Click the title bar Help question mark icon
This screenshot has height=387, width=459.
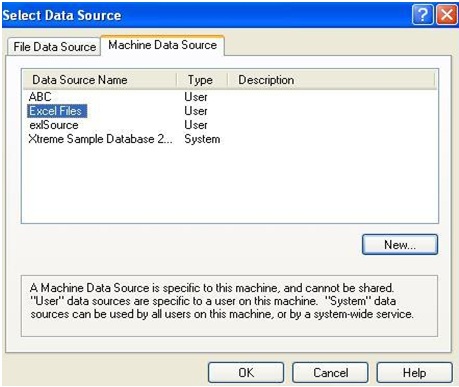point(423,15)
